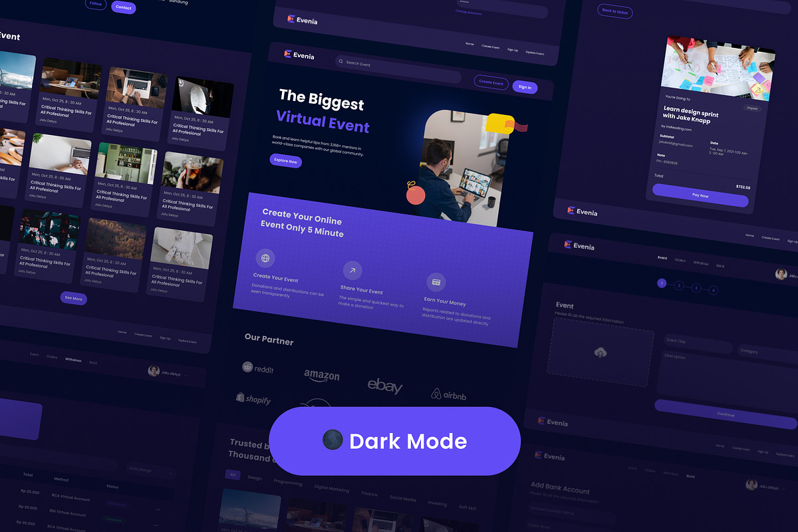Image resolution: width=798 pixels, height=532 pixels.
Task: Click Evenia logo on Add Bank Account page
Action: pos(549,456)
